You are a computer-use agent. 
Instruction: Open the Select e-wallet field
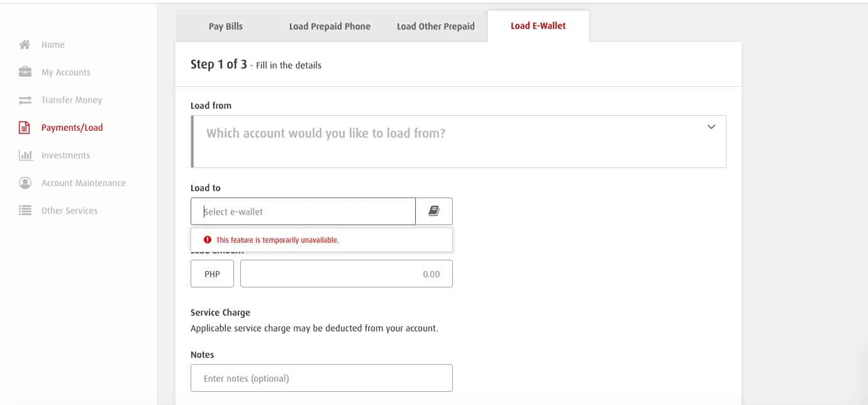click(303, 211)
